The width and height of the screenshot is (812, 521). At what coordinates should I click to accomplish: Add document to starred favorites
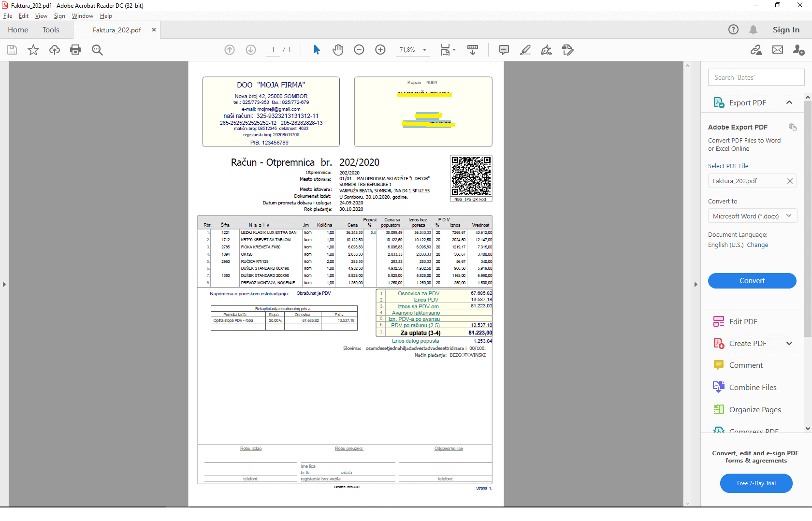click(33, 50)
